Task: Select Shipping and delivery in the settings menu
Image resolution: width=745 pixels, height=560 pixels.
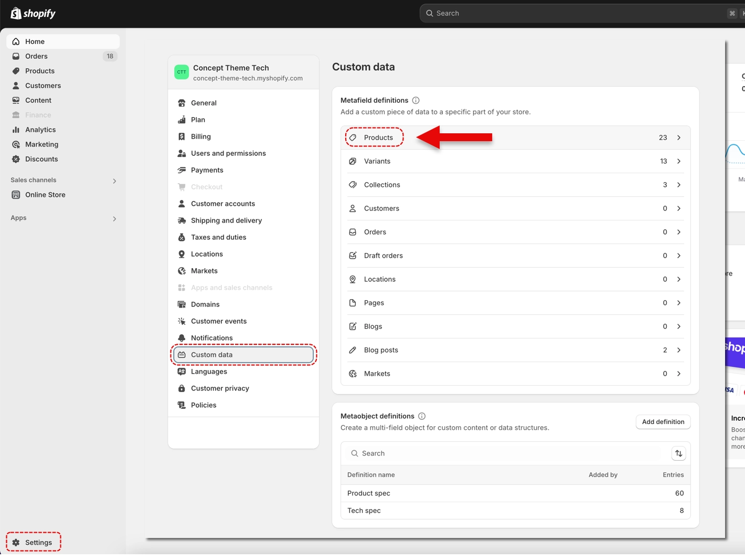Action: (x=226, y=220)
